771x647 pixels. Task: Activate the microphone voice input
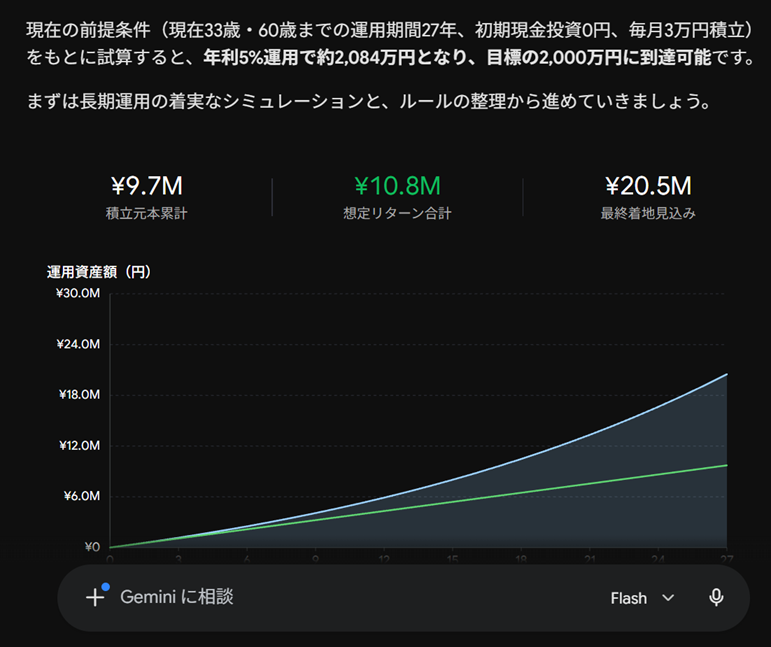pos(716,597)
